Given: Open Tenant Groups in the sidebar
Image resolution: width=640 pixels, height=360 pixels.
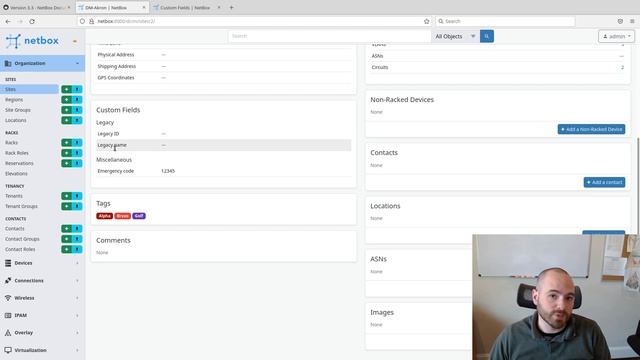Looking at the screenshot, I should (21, 206).
